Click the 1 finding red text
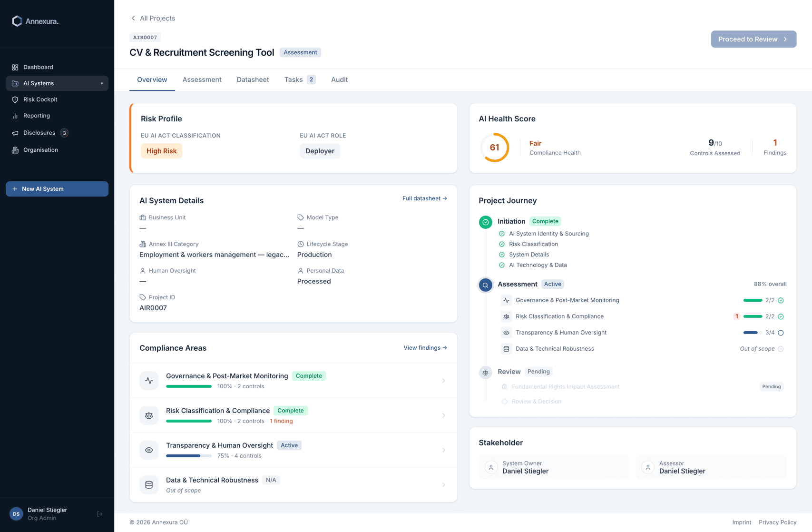 coord(282,421)
